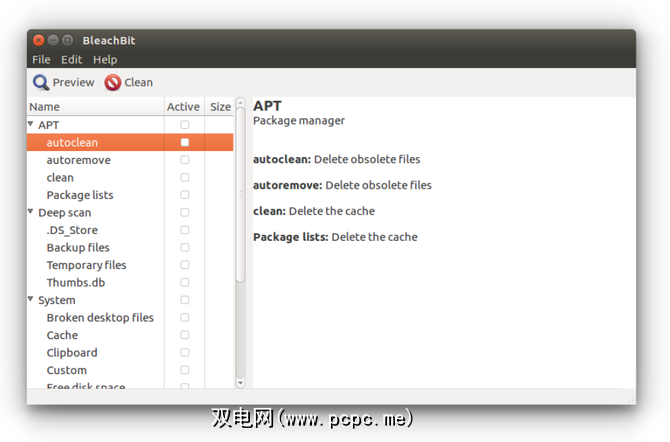Viewport: 670px width, 442px height.
Task: Click the Name column header
Action: click(96, 106)
